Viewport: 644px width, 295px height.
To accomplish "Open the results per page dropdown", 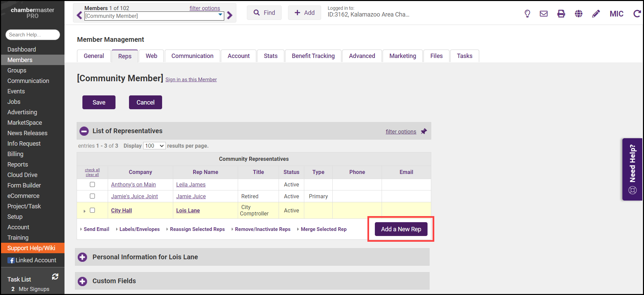I will pos(154,146).
